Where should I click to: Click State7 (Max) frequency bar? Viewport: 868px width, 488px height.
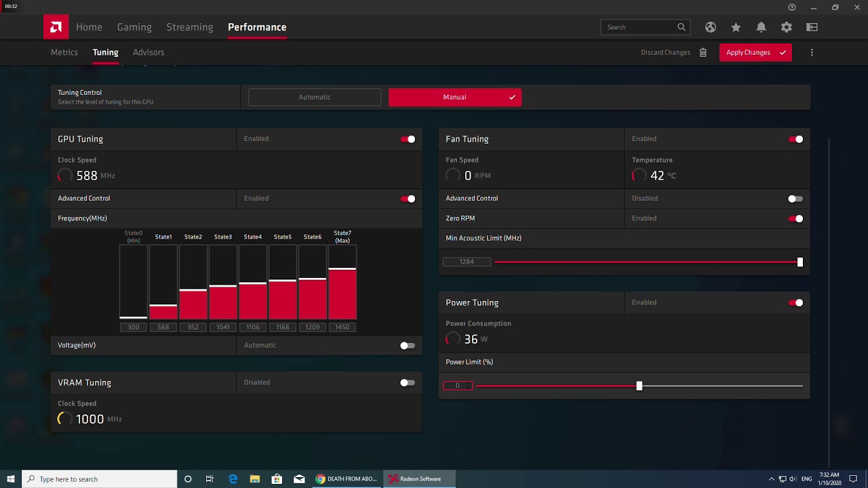pyautogui.click(x=342, y=282)
